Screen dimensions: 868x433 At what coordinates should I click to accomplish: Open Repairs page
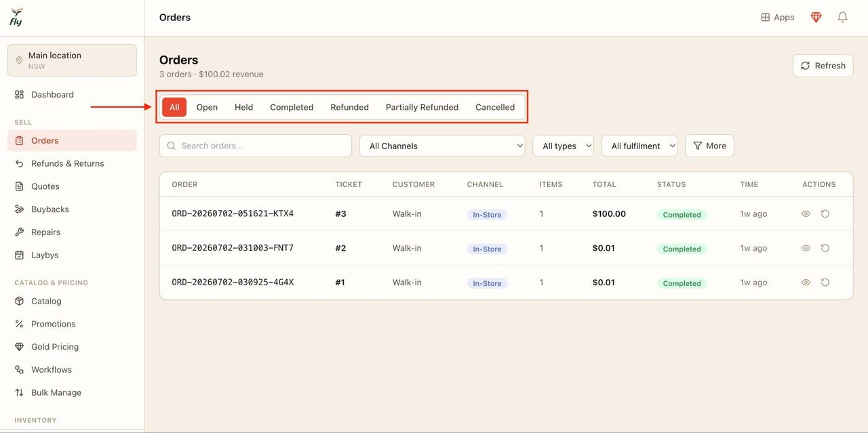72,232
